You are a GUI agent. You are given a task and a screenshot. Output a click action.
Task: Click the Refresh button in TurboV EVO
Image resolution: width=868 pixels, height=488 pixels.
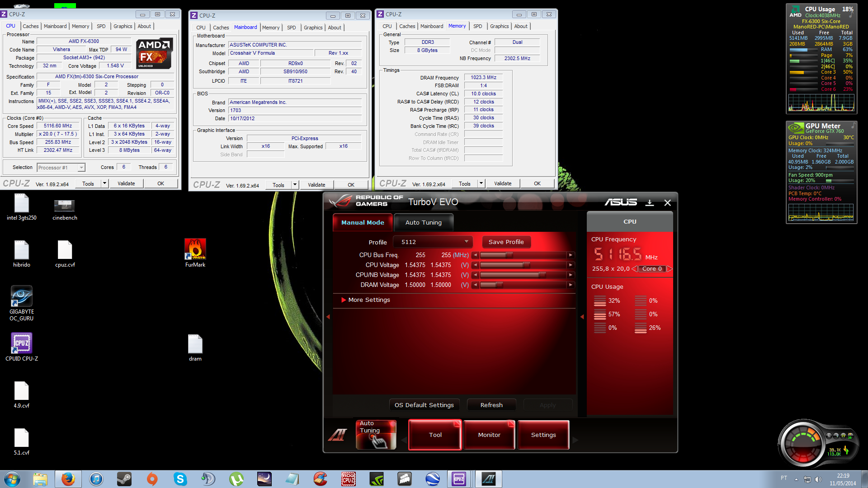491,405
